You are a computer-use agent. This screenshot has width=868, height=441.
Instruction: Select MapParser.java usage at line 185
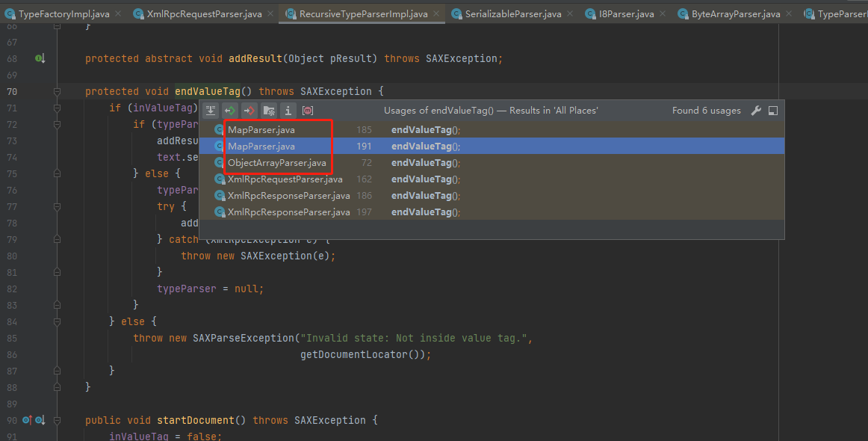(x=492, y=129)
